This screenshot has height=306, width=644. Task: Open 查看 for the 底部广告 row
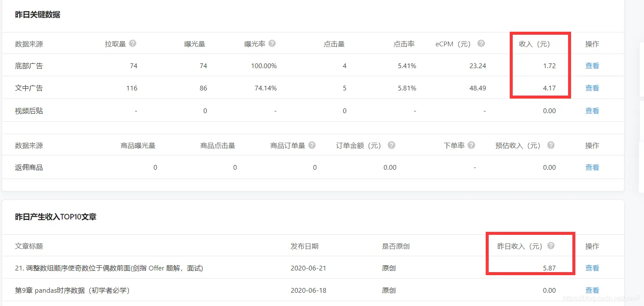tap(592, 65)
